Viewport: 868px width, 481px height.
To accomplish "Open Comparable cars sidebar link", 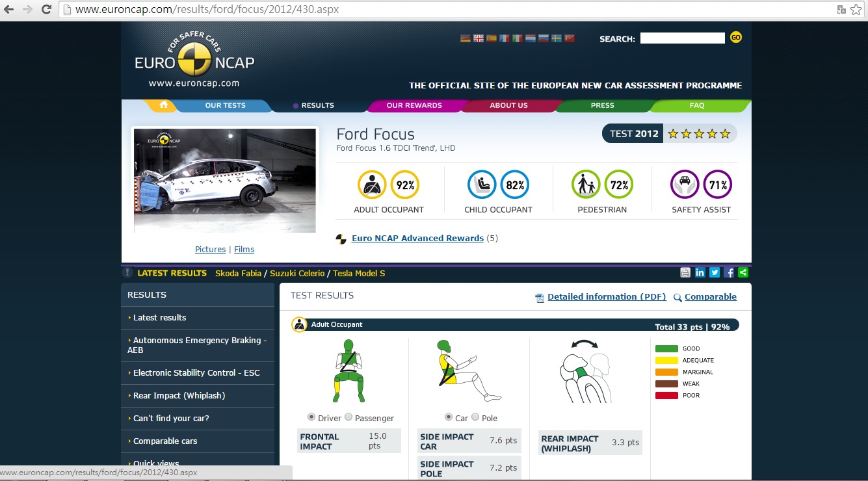I will pos(165,441).
